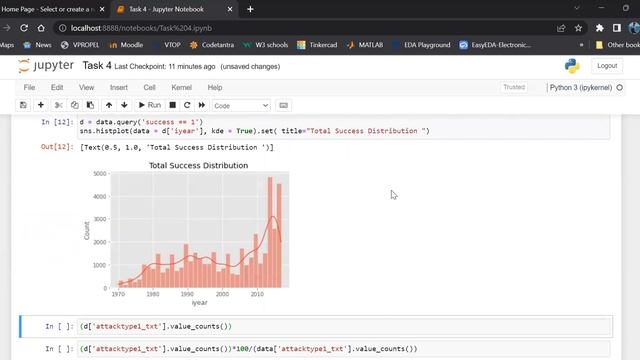Open the MATLAB bookmark
The width and height of the screenshot is (640, 360).
pyautogui.click(x=365, y=45)
